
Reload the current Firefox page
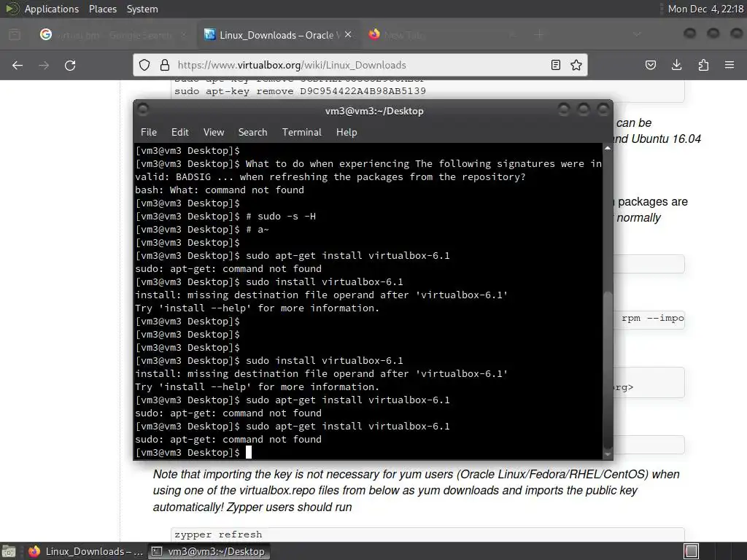point(70,65)
